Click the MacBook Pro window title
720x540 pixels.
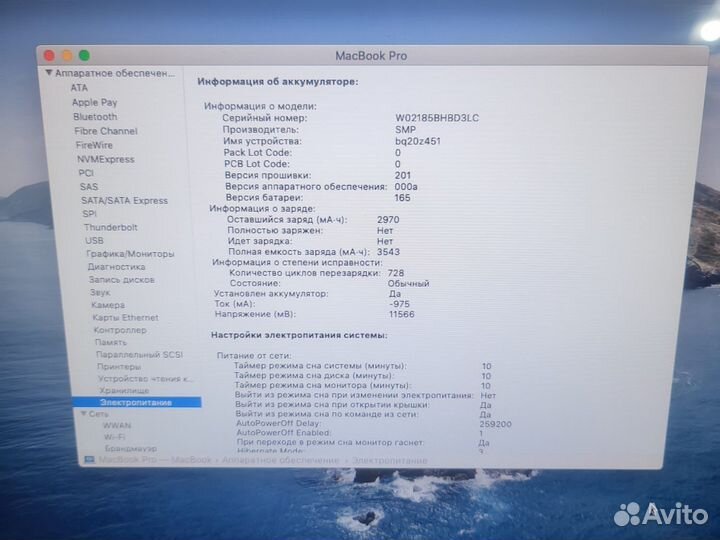(371, 56)
